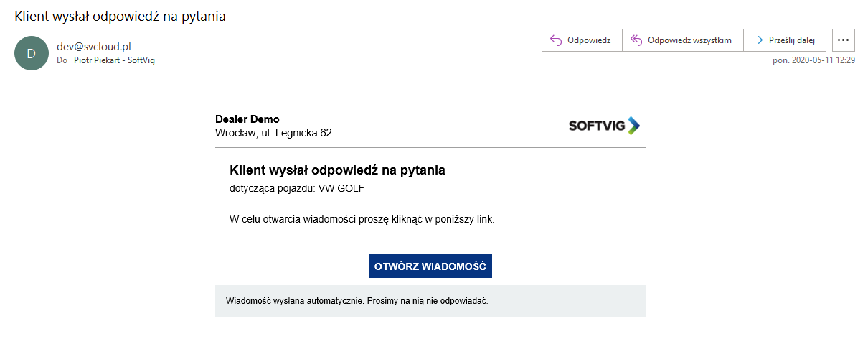Screen dimensions: 868x357
Task: Click the sentence about opening the link below
Action: coord(362,219)
